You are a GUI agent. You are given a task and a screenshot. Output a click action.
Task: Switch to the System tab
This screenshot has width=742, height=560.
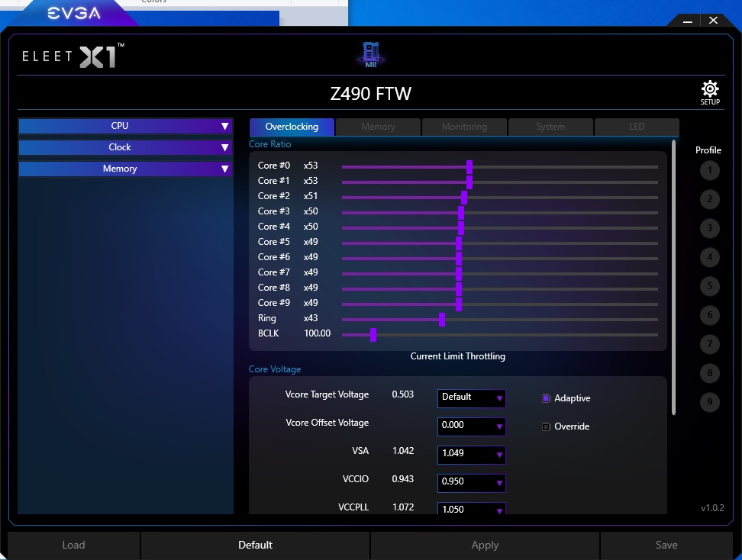pyautogui.click(x=550, y=127)
